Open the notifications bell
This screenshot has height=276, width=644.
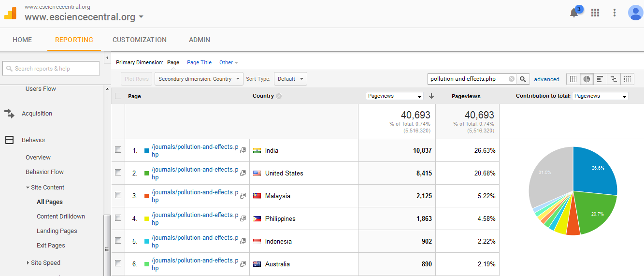574,13
